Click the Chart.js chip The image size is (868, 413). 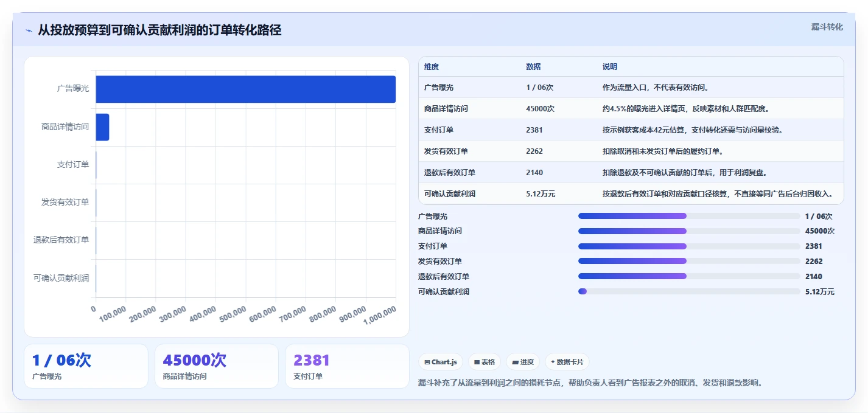click(441, 362)
